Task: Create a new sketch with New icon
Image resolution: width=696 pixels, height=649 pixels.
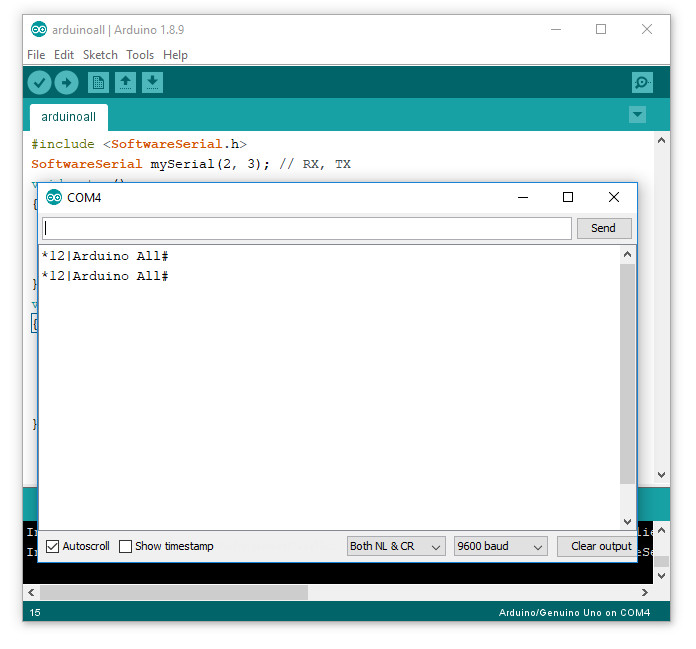Action: pyautogui.click(x=99, y=83)
